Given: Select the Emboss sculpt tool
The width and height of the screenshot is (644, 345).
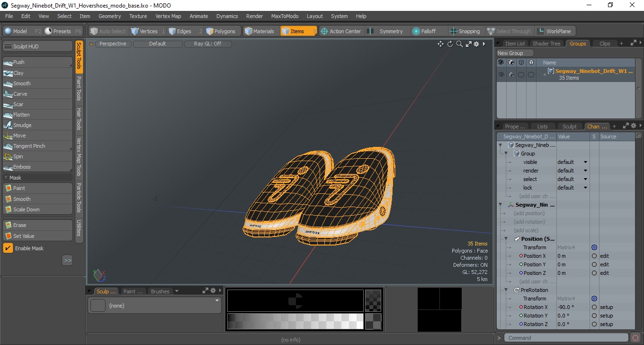Looking at the screenshot, I should point(37,167).
